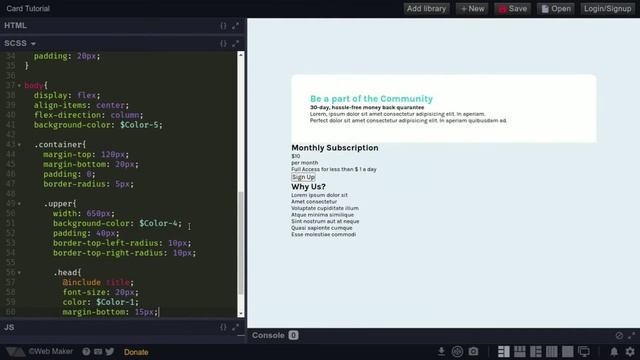Image resolution: width=640 pixels, height=360 pixels.
Task: Take a screenshot with the camera icon
Action: point(473,352)
